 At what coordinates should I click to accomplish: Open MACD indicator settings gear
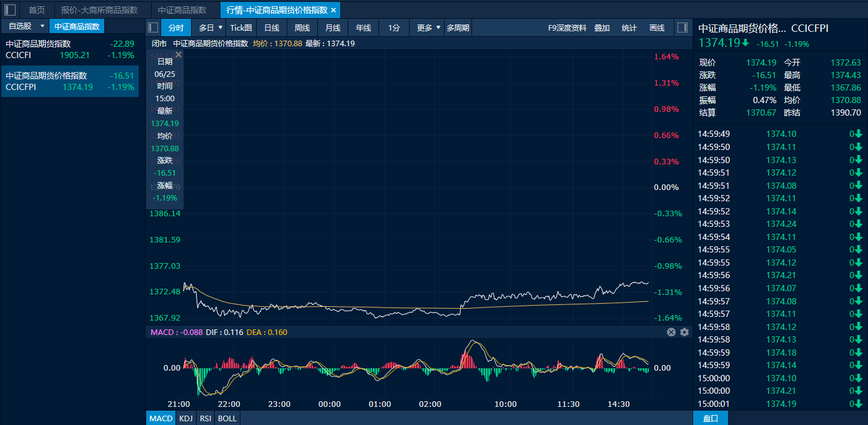684,332
